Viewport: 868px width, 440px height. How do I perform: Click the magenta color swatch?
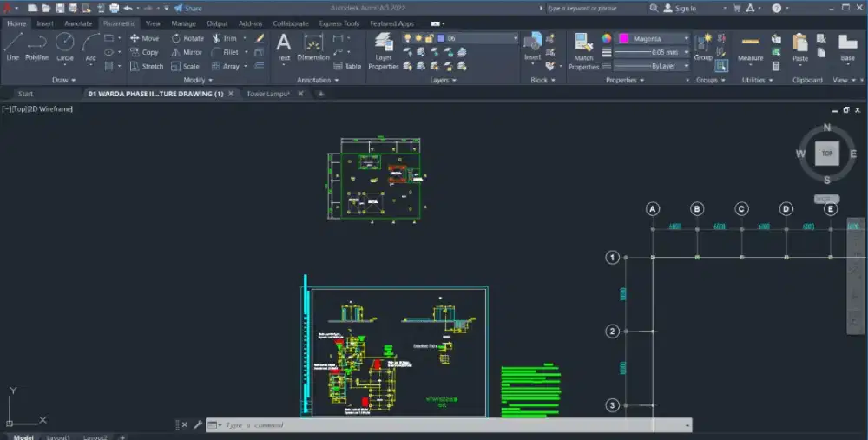tap(623, 39)
